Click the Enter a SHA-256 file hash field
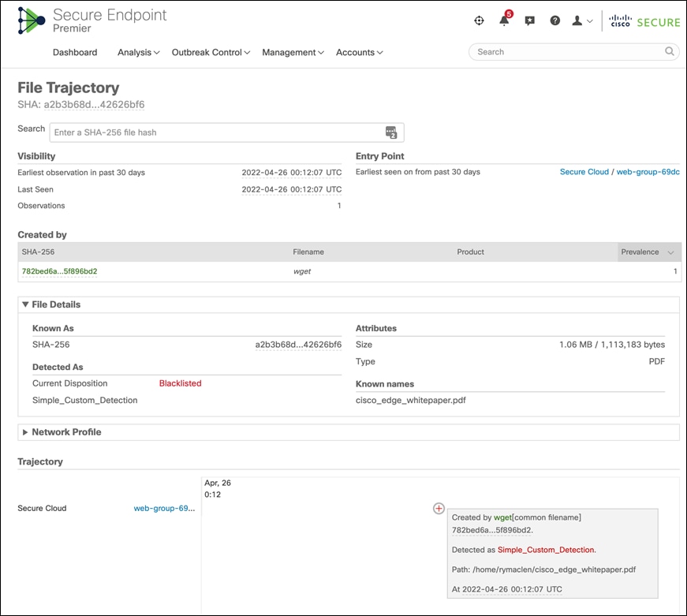Image resolution: width=687 pixels, height=616 pixels. (x=226, y=133)
